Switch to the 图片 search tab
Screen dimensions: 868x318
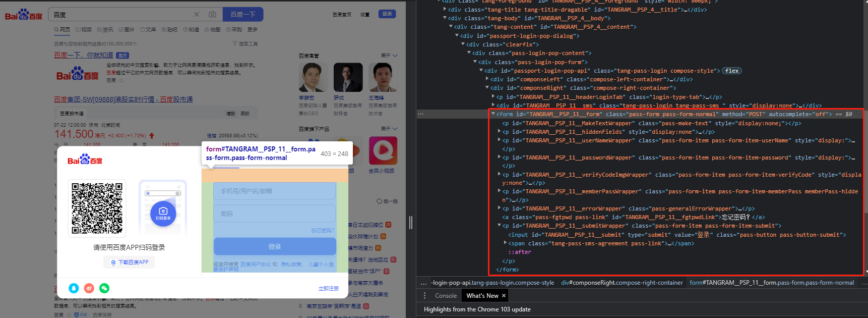[127, 30]
